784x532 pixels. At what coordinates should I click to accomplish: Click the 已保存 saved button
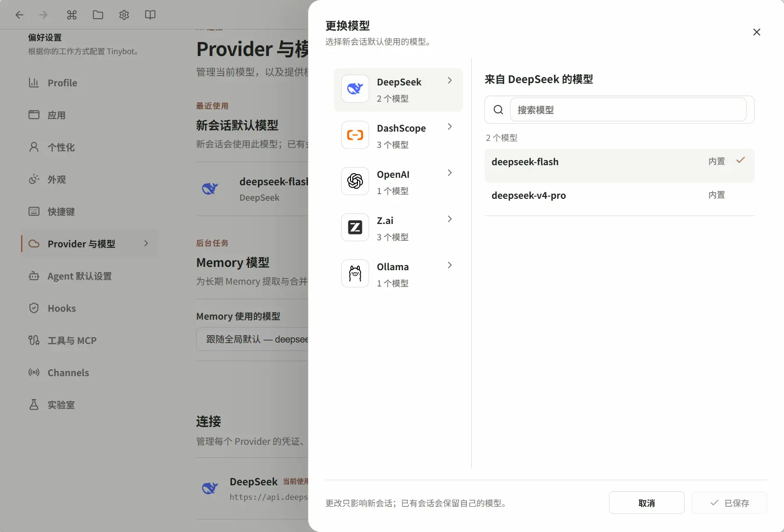click(x=729, y=503)
